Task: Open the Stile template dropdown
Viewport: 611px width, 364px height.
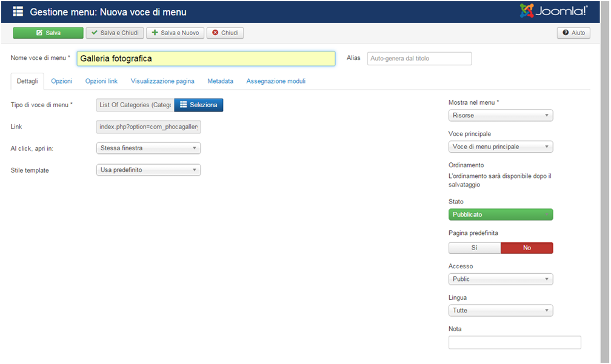Action: pyautogui.click(x=148, y=170)
